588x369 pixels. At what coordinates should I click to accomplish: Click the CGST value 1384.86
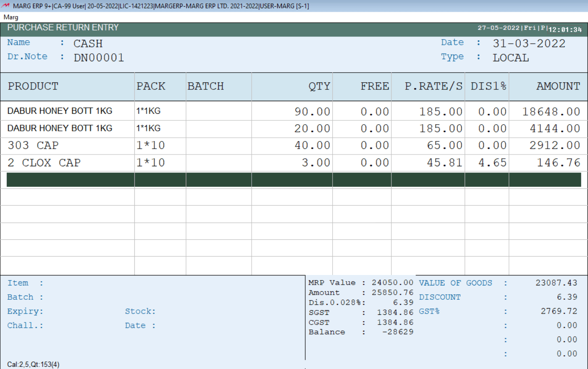395,322
